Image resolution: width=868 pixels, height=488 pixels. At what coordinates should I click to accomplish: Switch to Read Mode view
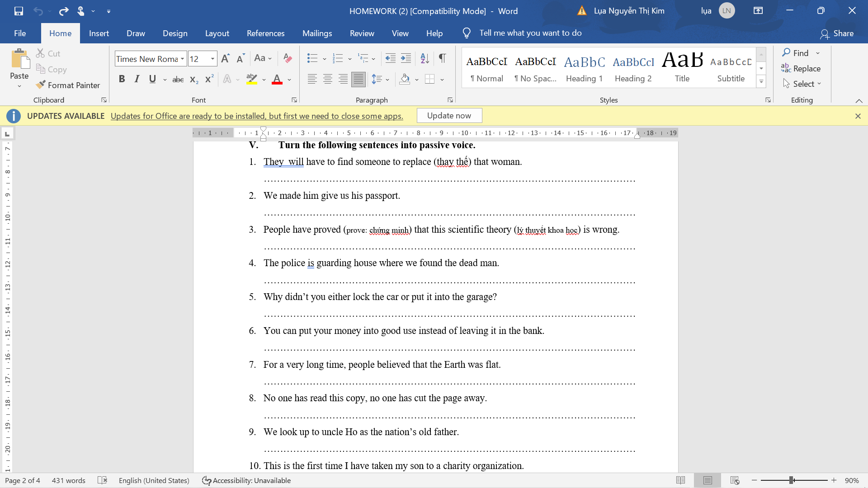680,480
